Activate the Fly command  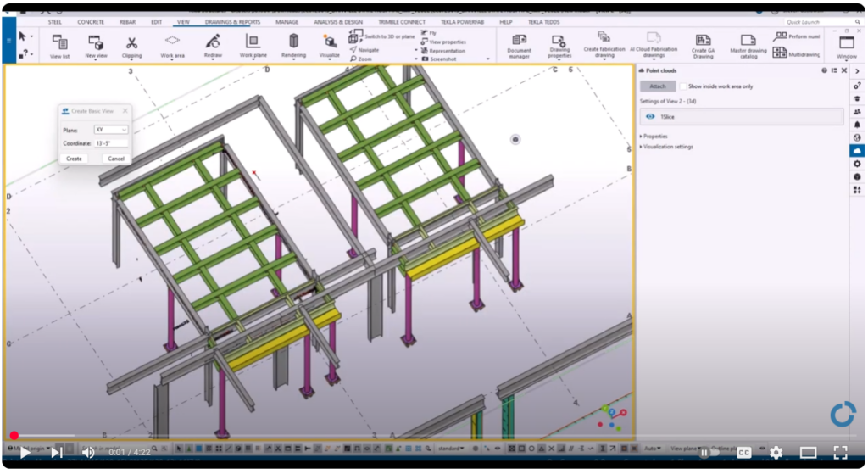[x=428, y=33]
